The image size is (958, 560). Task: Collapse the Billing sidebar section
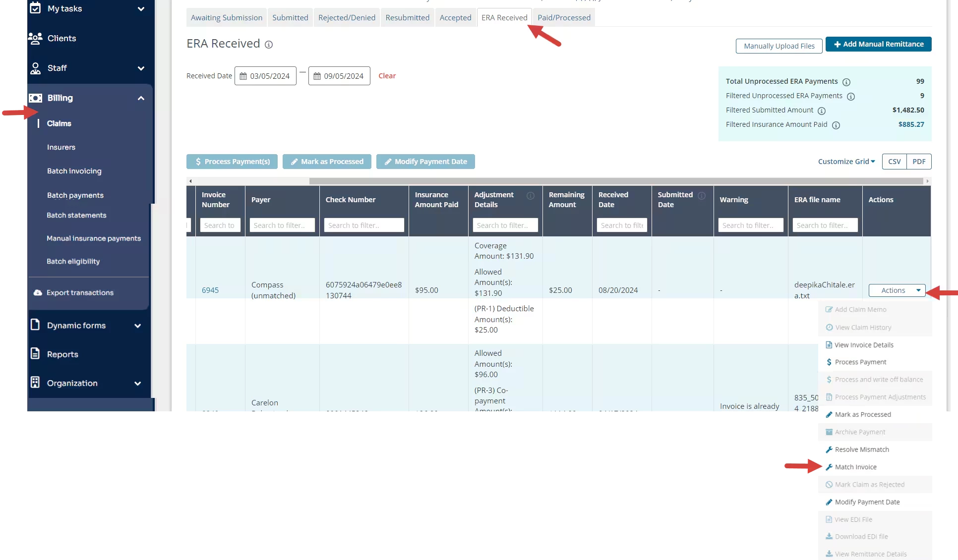[x=141, y=98]
